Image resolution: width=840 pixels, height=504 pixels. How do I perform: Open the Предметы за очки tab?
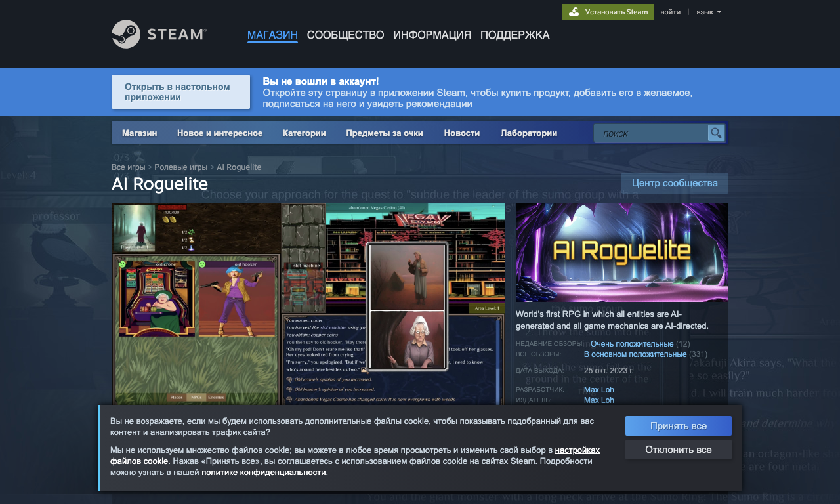pos(385,133)
